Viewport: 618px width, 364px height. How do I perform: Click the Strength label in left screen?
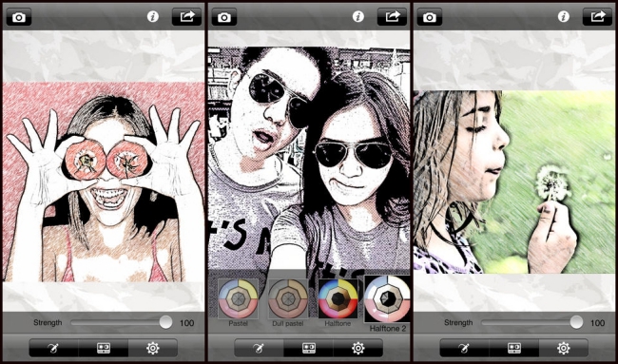pyautogui.click(x=48, y=322)
